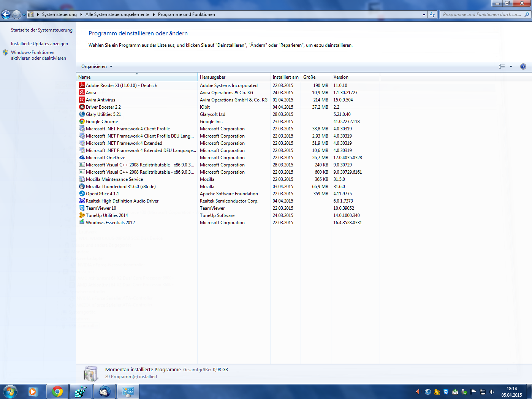Select the Visual C++ 2008 Redistributable entry sized 240 KB
Viewport: 532px width, 399px height.
[x=228, y=165]
